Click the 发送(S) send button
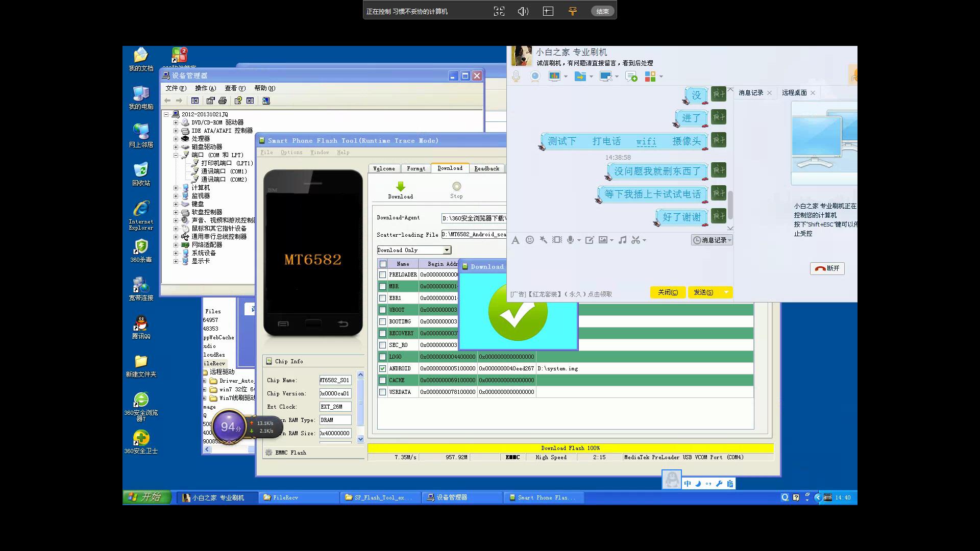 [703, 292]
